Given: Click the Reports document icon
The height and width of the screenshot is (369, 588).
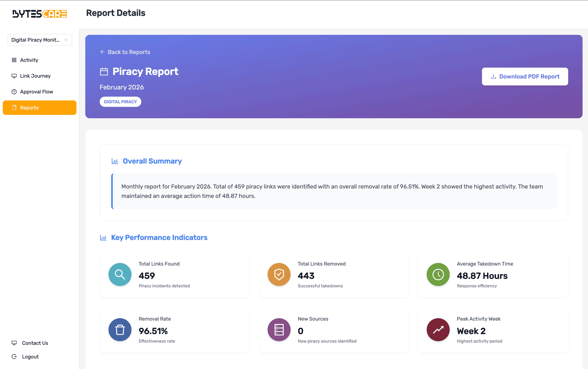Looking at the screenshot, I should point(14,107).
